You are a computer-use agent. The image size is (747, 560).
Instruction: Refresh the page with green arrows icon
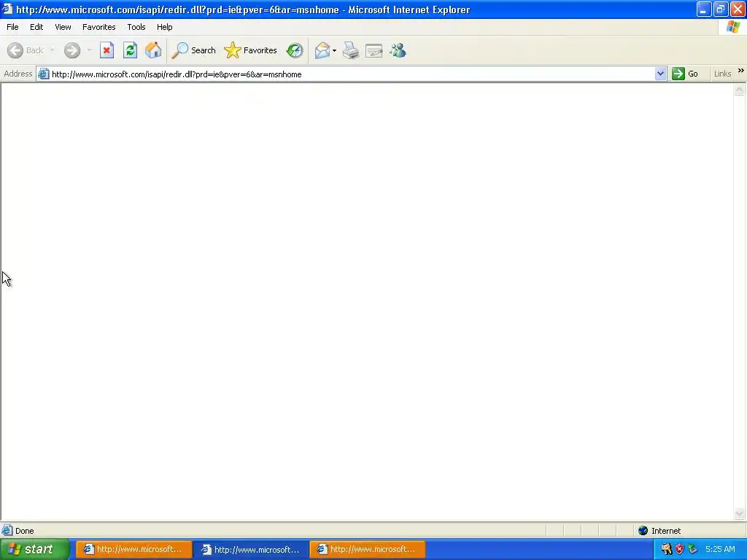130,50
